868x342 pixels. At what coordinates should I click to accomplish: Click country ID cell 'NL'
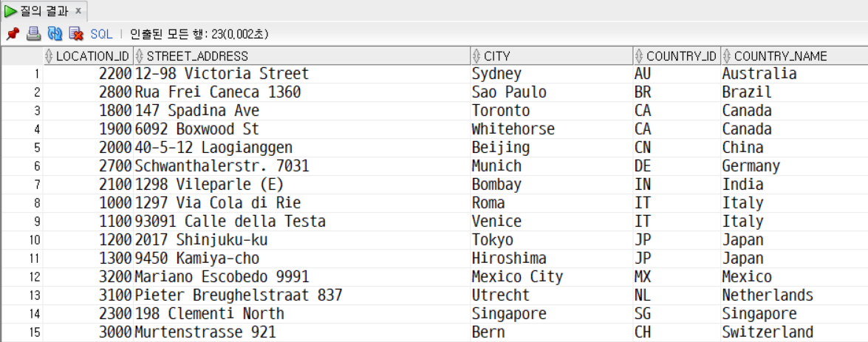tap(677, 295)
